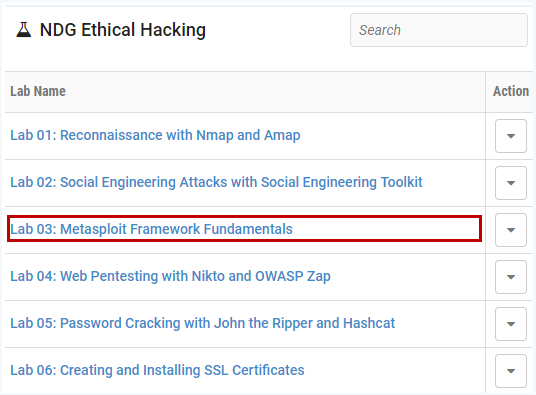Open Lab 04: Web Pentesting with Nikto link

[x=170, y=276]
